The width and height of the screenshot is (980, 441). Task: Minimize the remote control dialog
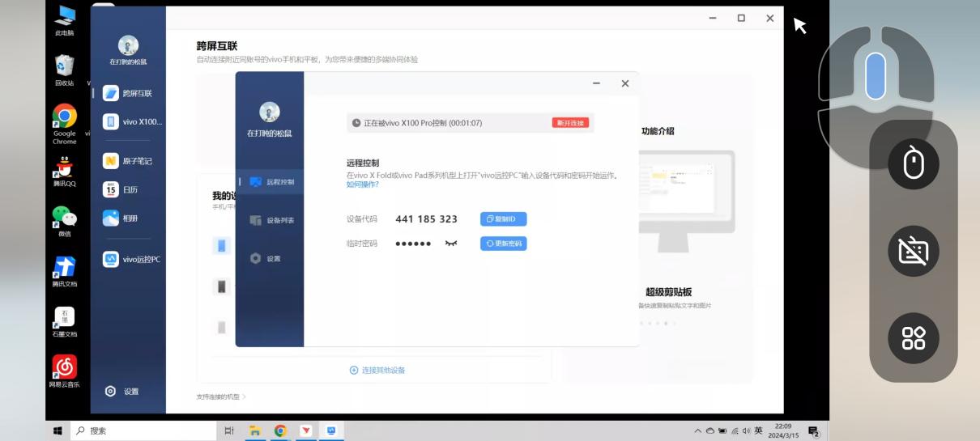[x=597, y=83]
